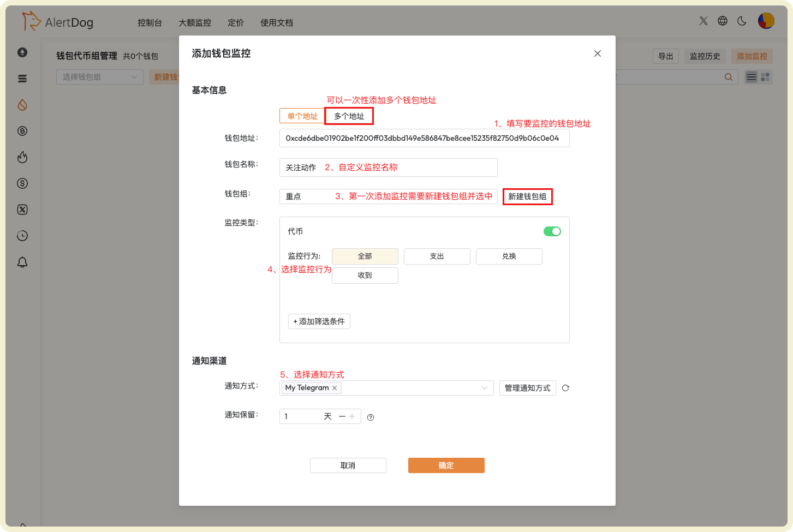Refresh notification methods with circular arrow
793x532 pixels.
tap(565, 387)
